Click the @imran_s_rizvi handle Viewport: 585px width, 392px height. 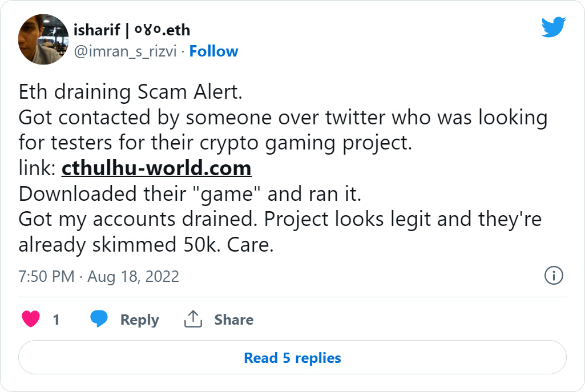click(125, 51)
